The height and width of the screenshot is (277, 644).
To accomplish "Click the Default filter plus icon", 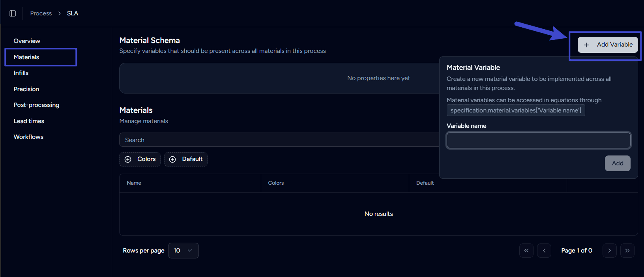I will [172, 159].
